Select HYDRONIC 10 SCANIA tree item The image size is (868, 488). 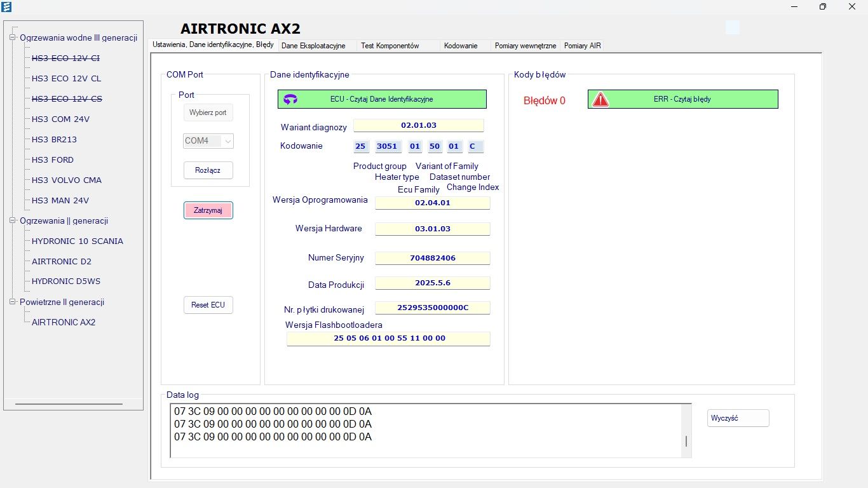[78, 241]
